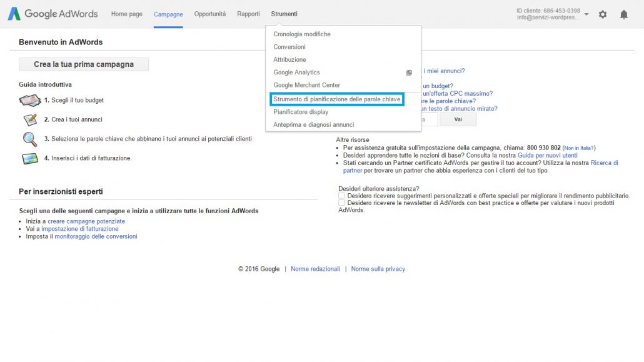Go to the Home page tab
644x362 pixels.
127,14
